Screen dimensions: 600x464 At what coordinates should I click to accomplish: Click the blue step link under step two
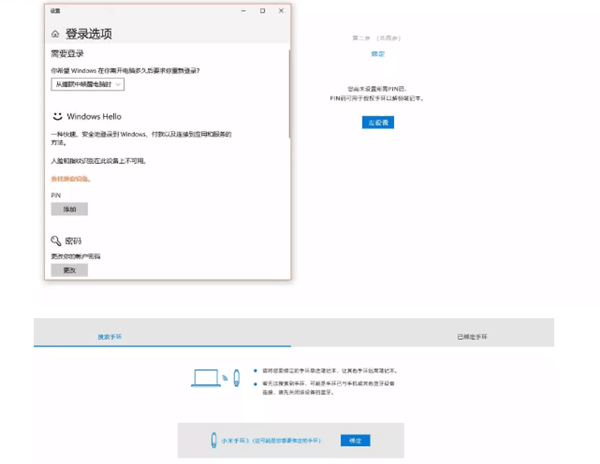378,54
